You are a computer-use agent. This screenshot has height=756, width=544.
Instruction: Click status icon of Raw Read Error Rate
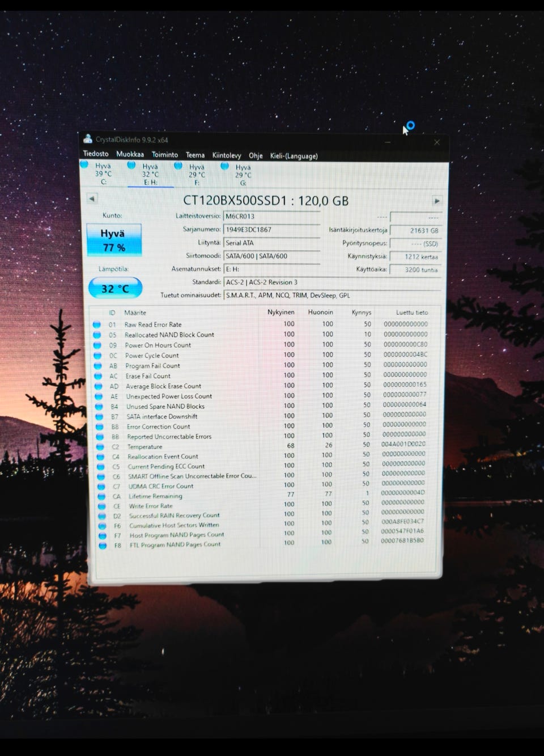[x=96, y=324]
